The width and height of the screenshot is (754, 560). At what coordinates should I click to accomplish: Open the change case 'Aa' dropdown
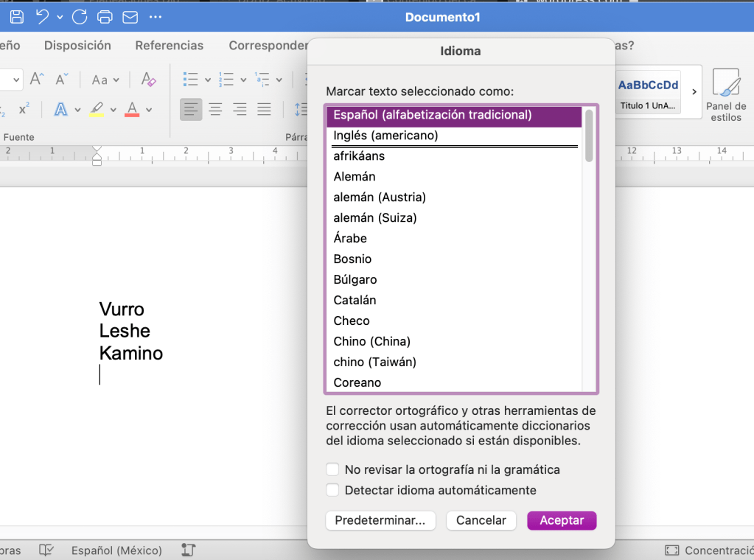coord(104,80)
